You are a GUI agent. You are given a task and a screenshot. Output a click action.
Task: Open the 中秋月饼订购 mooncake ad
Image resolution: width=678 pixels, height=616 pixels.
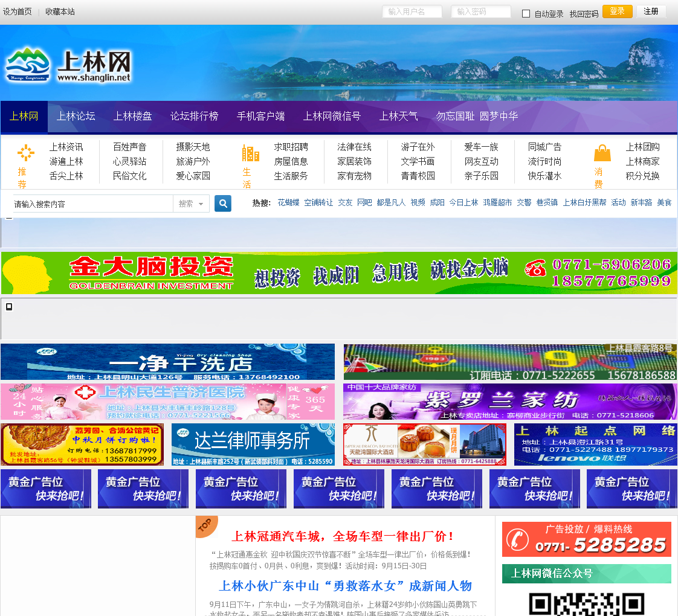82,444
